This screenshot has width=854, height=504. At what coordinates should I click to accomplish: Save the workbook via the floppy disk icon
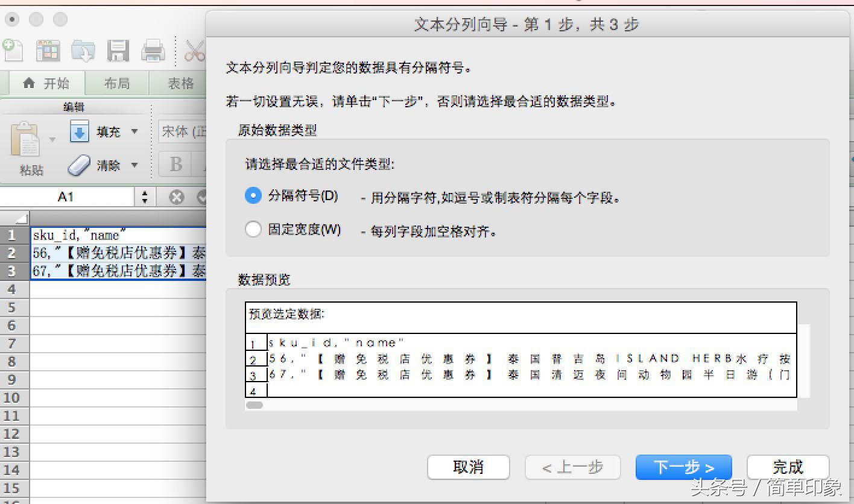click(x=118, y=50)
